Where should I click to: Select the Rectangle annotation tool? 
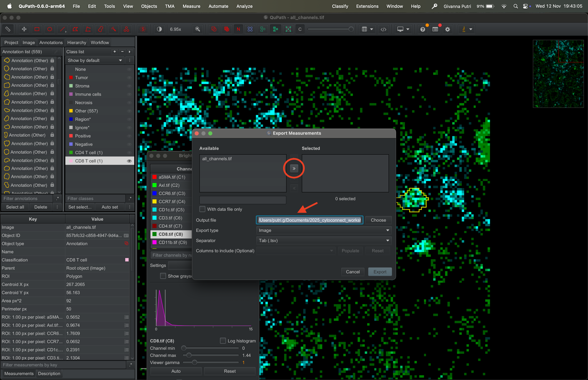tap(37, 29)
